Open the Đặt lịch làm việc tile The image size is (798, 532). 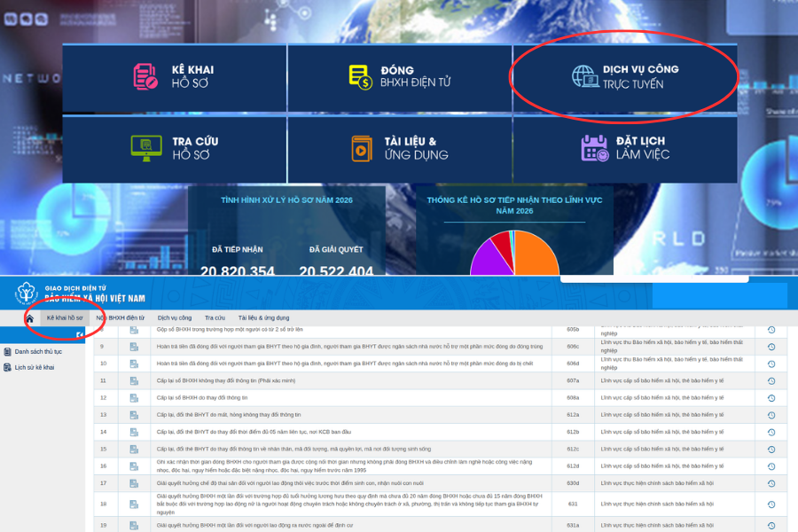point(625,149)
